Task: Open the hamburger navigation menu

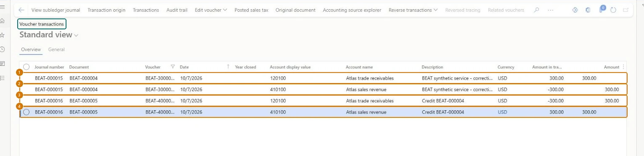Action: [3, 7]
